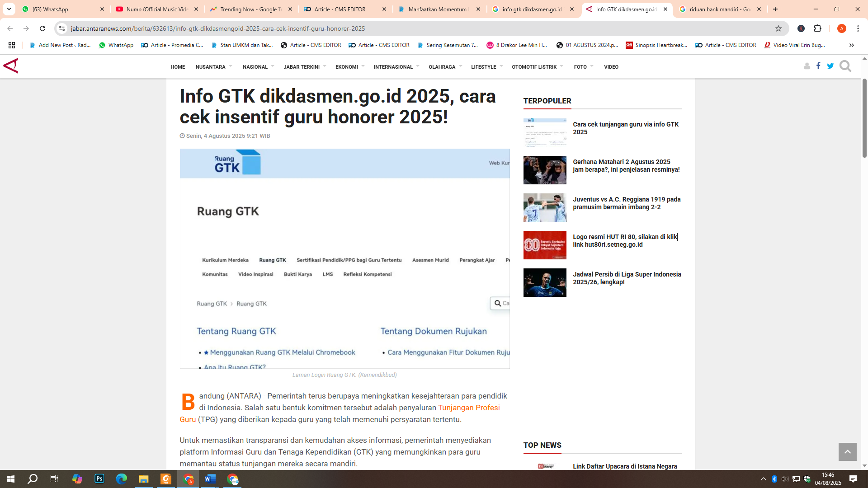Click the Chrome profile avatar A
Image resolution: width=868 pixels, height=488 pixels.
pos(841,28)
